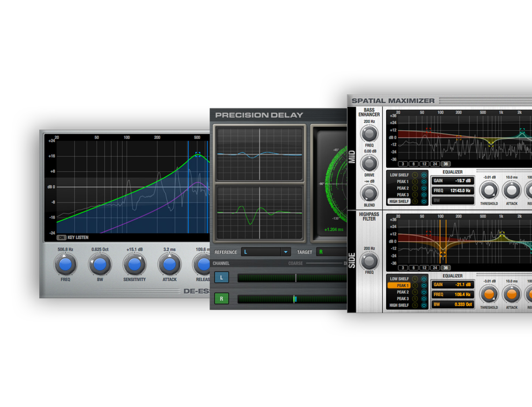The width and height of the screenshot is (532, 407).
Task: Solo the High Shelf band in the Mid equalizer
Action: click(x=415, y=201)
